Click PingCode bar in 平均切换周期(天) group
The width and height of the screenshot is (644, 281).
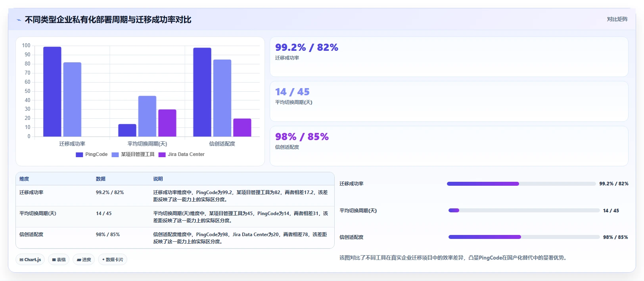(127, 130)
